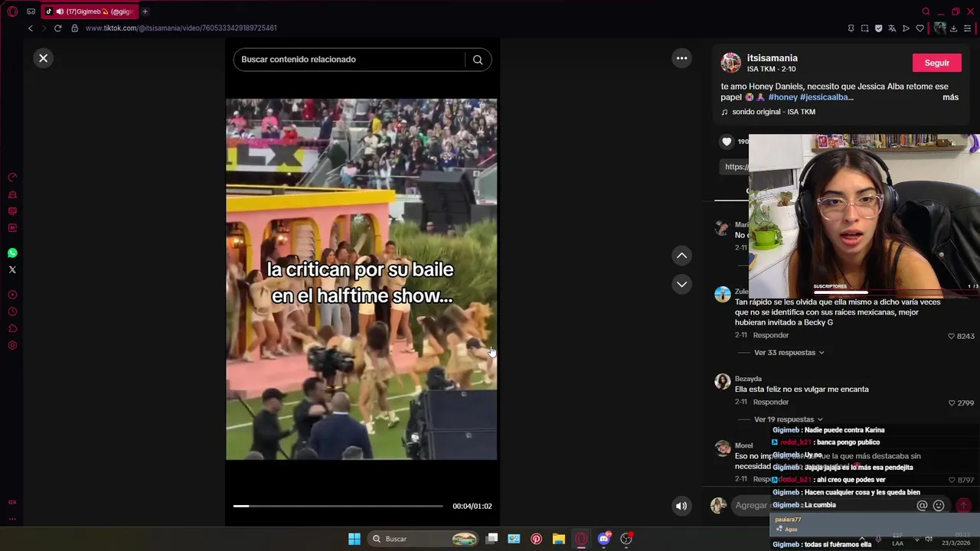Image resolution: width=980 pixels, height=551 pixels.
Task: Open the three-dot more options menu
Action: [681, 58]
